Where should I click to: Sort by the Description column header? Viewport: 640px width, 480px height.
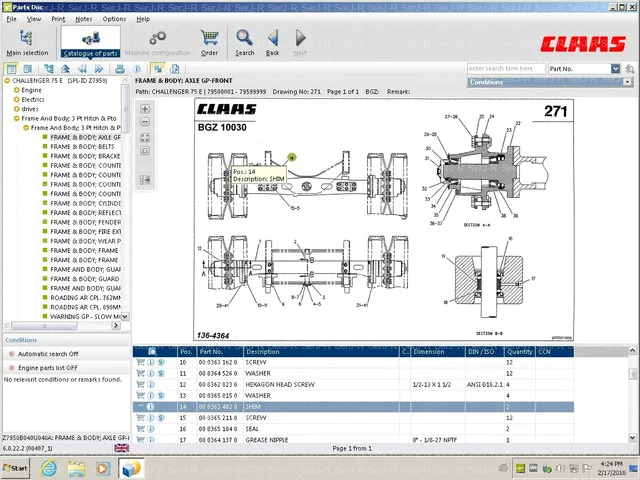[321, 351]
